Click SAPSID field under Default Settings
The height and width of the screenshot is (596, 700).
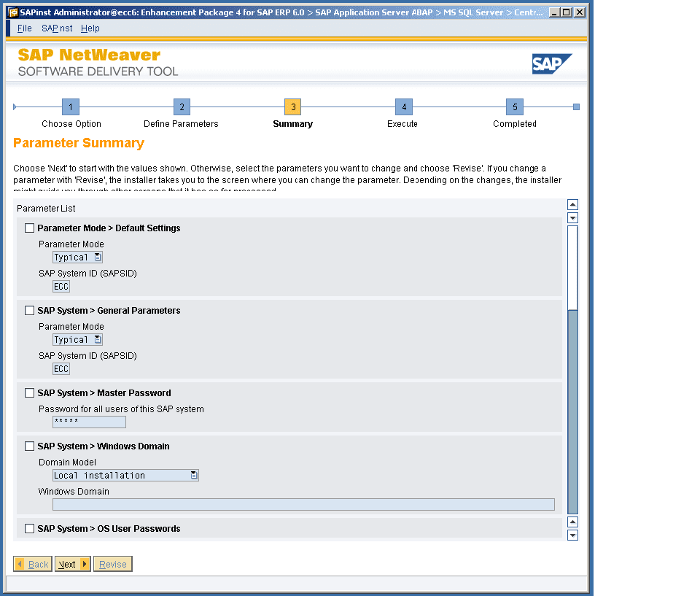coord(61,287)
